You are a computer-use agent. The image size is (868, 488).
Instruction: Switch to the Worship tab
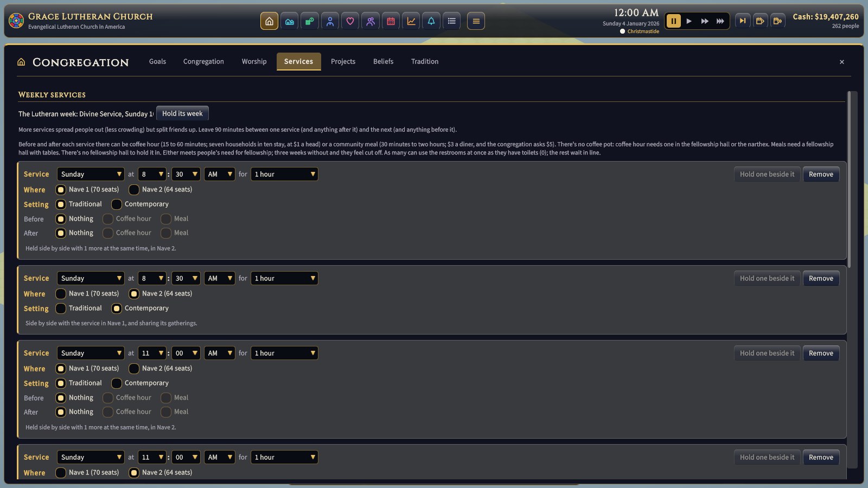click(x=254, y=62)
